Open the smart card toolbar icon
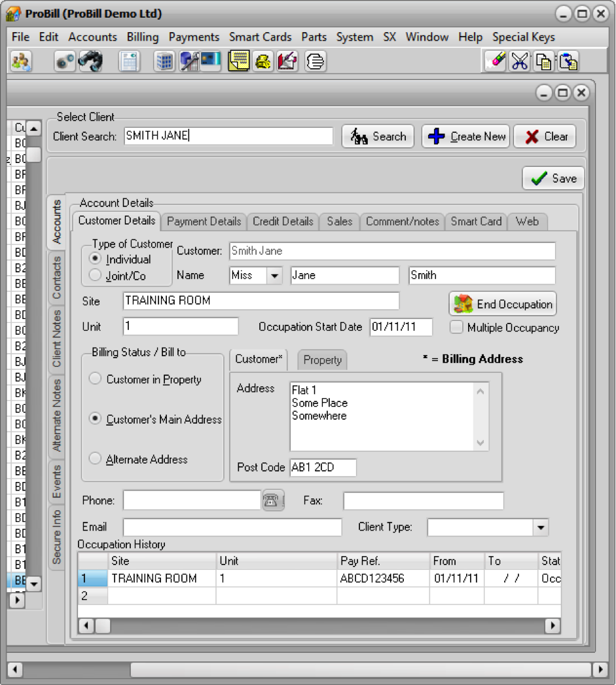Screen dimensions: 616x685 (211, 61)
